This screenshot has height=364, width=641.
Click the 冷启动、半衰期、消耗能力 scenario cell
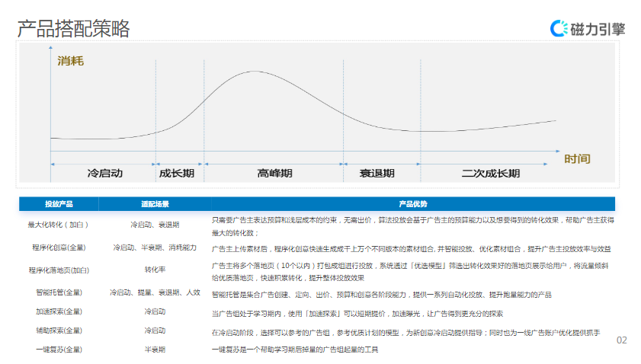tap(155, 247)
